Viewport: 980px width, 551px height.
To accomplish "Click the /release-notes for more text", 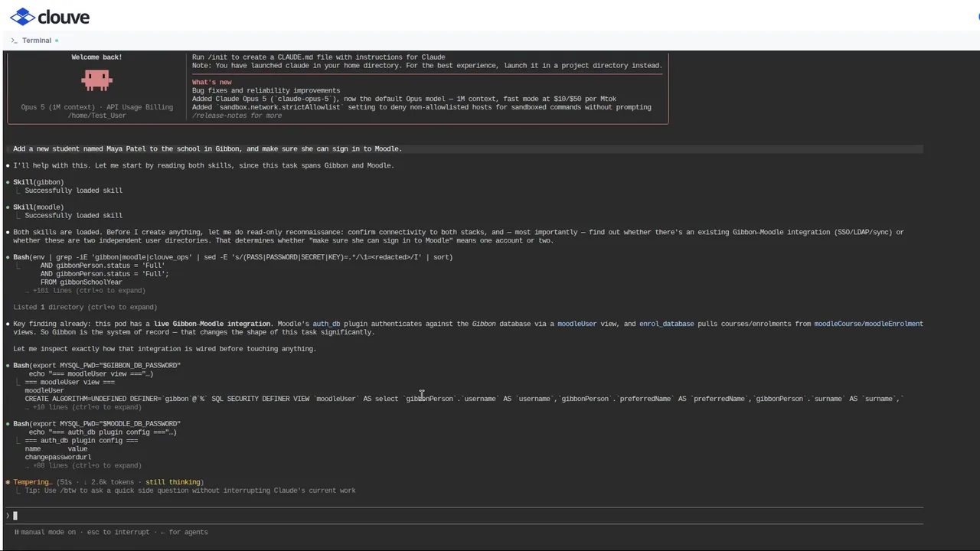I will (237, 116).
